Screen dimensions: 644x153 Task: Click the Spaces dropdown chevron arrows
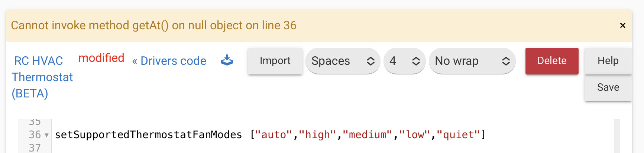point(370,61)
